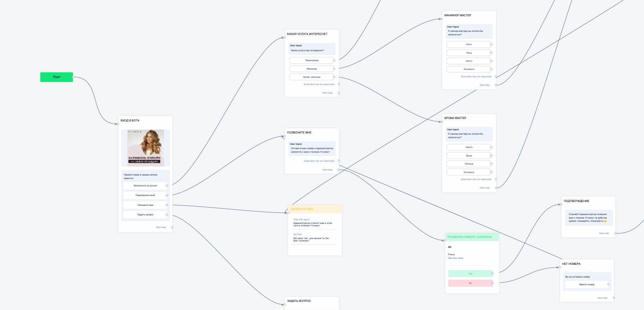644x310 pixels.
Task: Open the ЗАДАТЬ ВОПРОС block
Action: point(299,301)
